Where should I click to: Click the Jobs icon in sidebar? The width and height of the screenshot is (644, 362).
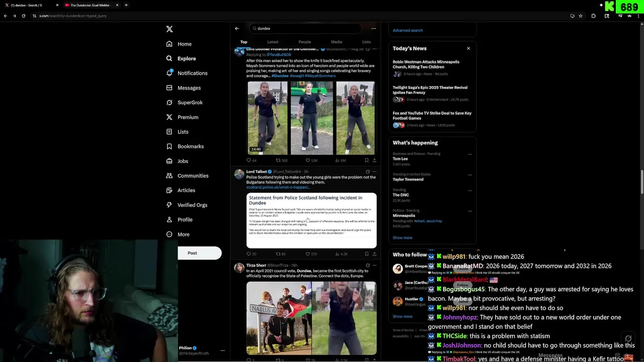tap(170, 161)
